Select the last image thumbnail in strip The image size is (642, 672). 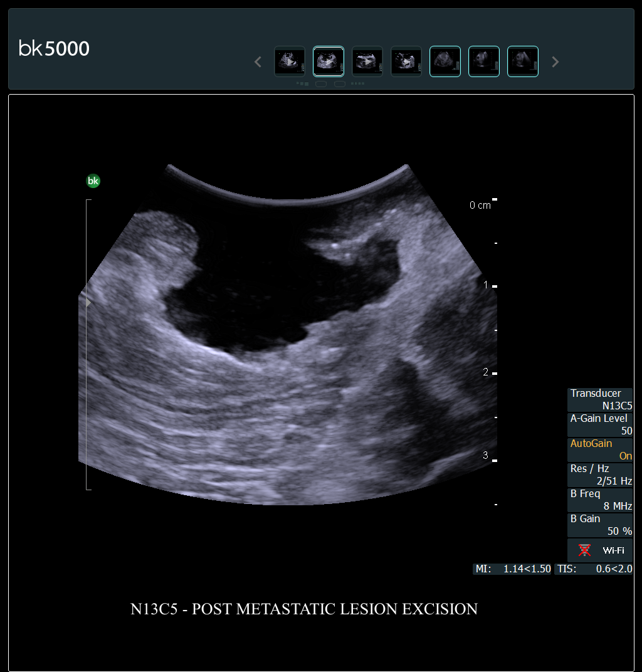(523, 61)
